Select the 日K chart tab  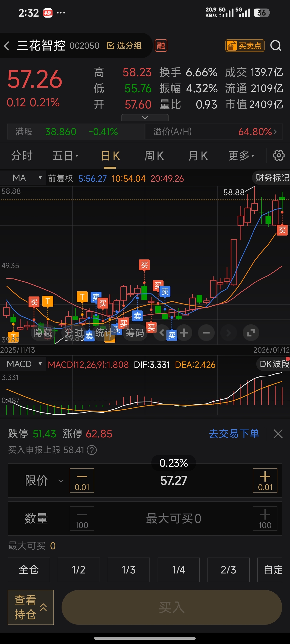(110, 156)
